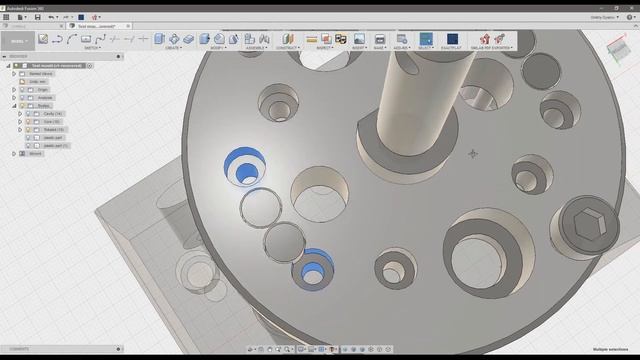Toggle visibility bulb for Core group
Viewport: 640px width, 360px height.
pyautogui.click(x=28, y=122)
